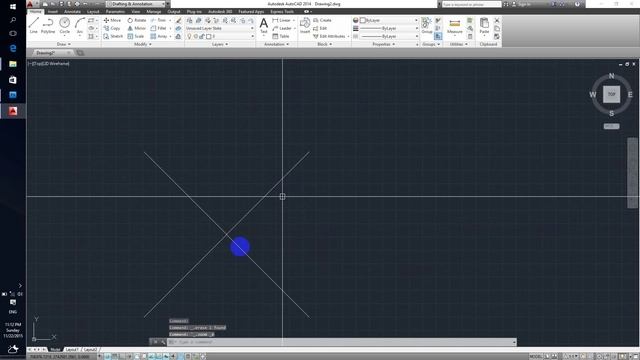Viewport: 640px width, 360px height.
Task: Click the Leader tool
Action: [282, 28]
